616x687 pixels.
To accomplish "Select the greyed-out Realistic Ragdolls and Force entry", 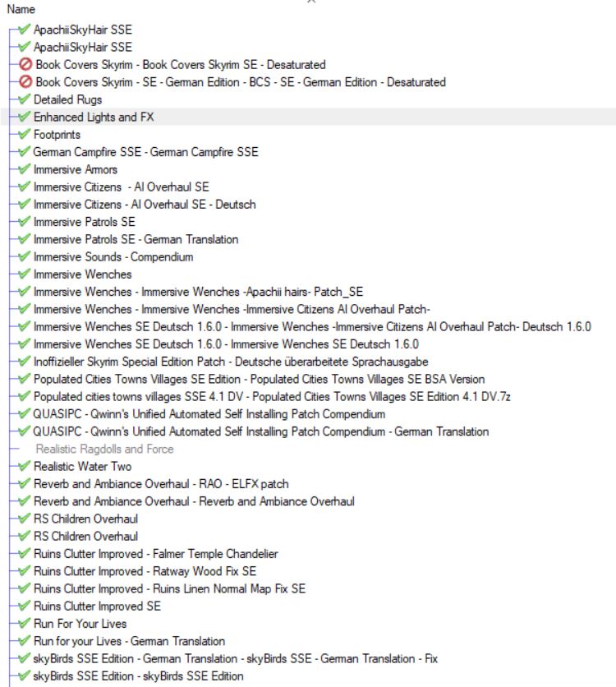I will [x=104, y=449].
